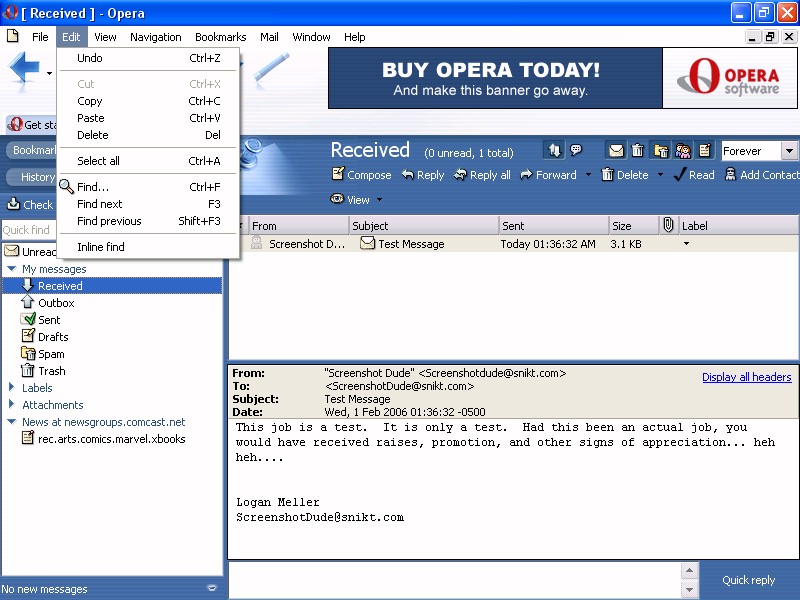Open the Sent folder in the sidebar
This screenshot has height=600, width=800.
[41, 320]
